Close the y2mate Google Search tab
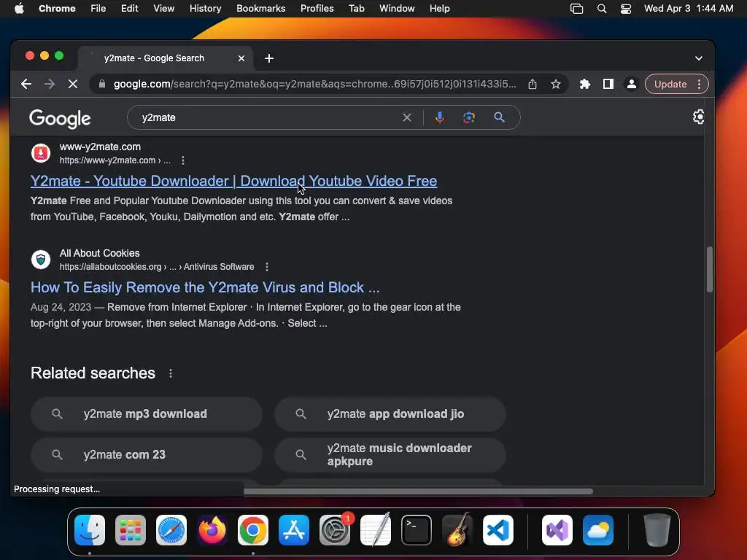This screenshot has height=560, width=747. (241, 58)
